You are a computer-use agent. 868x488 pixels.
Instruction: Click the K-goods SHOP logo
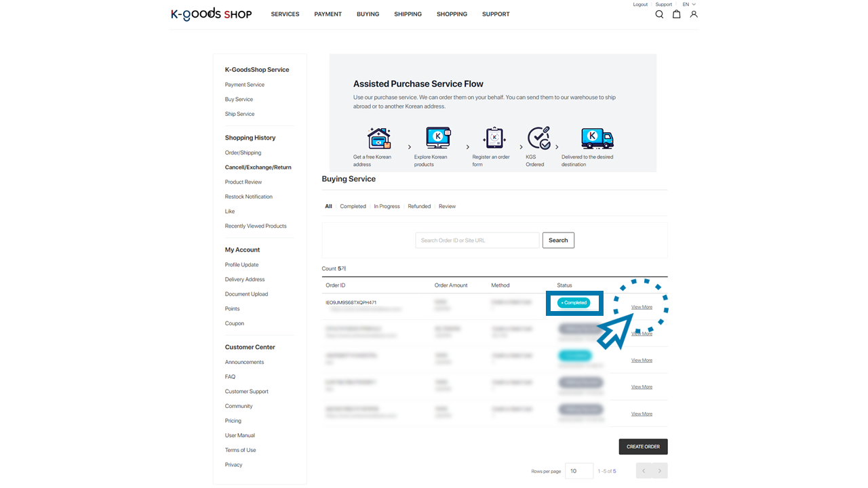point(211,14)
